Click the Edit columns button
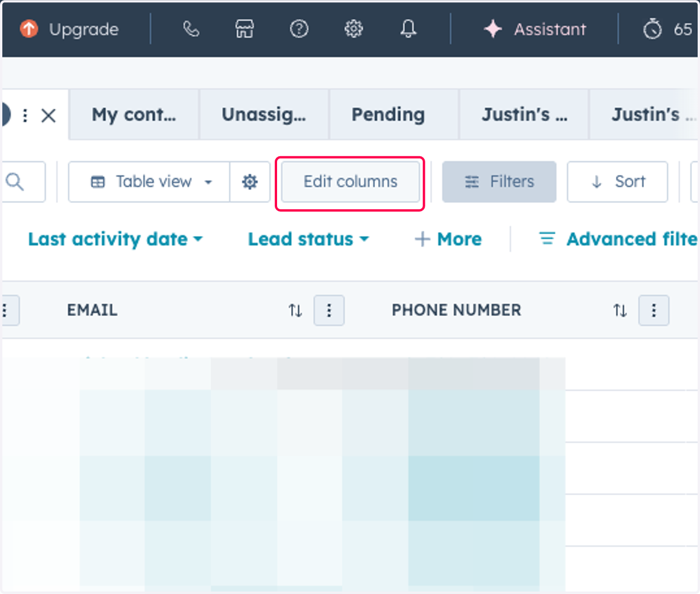This screenshot has height=594, width=700. [350, 182]
